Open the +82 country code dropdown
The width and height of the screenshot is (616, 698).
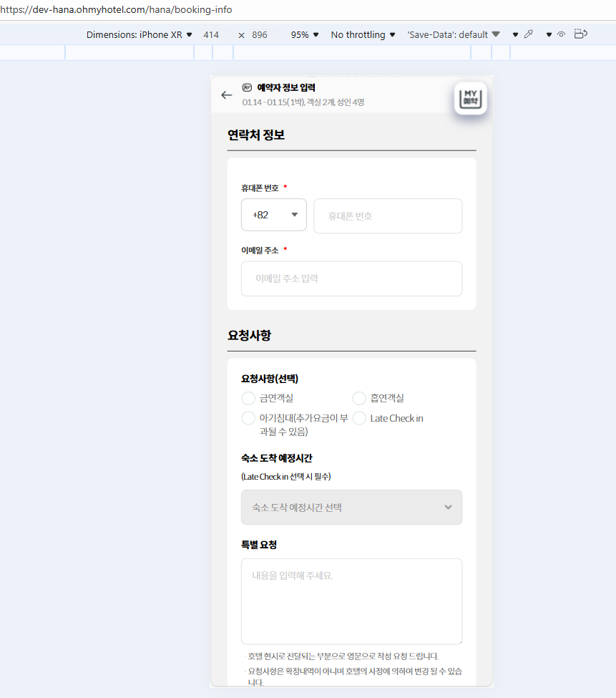(274, 215)
